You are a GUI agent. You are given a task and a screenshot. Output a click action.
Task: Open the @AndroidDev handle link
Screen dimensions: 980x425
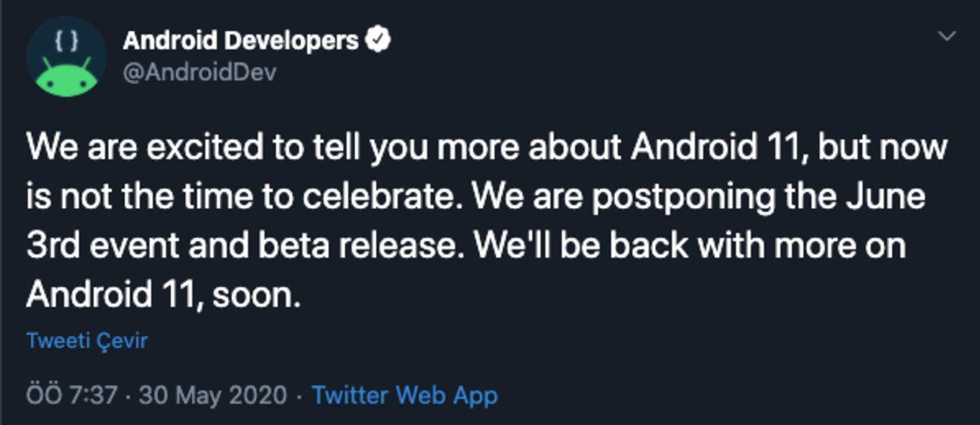coord(199,72)
